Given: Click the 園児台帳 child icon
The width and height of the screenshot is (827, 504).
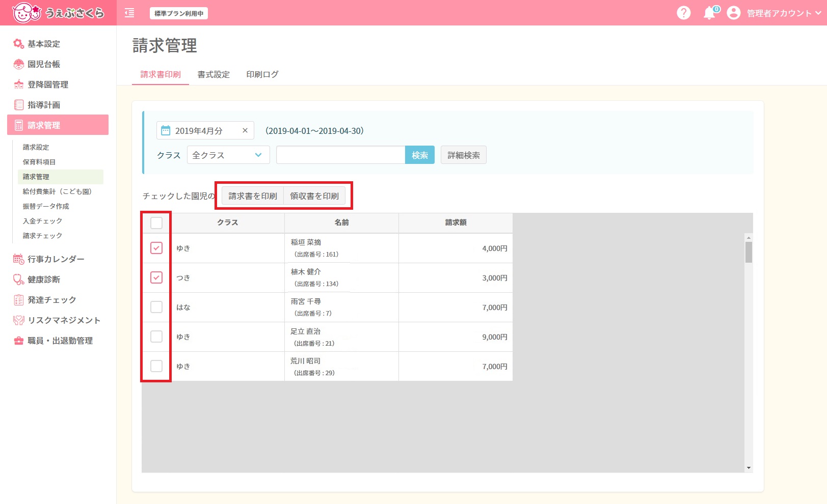Looking at the screenshot, I should click(19, 64).
